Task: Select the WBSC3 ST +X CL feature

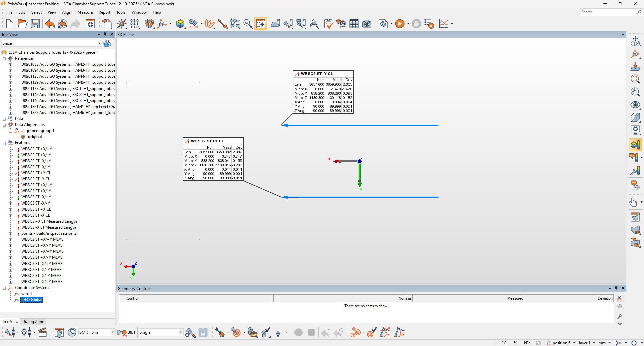Action: click(36, 209)
